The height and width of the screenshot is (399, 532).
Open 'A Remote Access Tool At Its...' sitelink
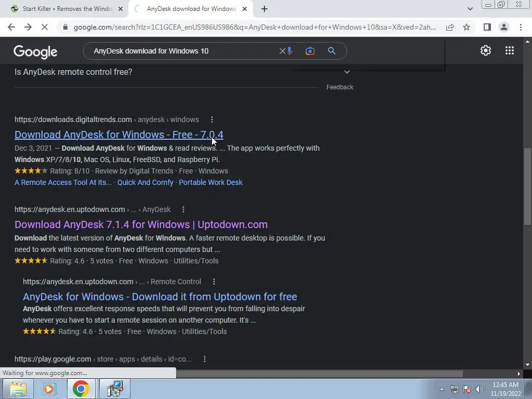pos(63,182)
